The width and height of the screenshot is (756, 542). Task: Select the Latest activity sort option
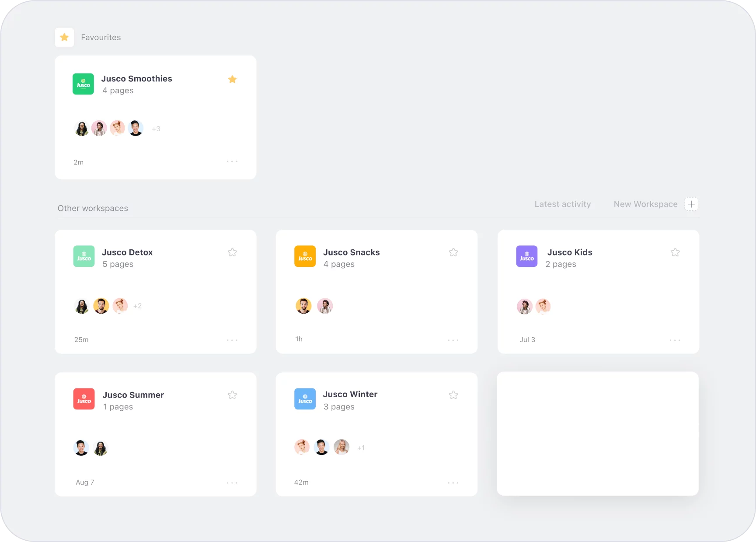click(563, 204)
